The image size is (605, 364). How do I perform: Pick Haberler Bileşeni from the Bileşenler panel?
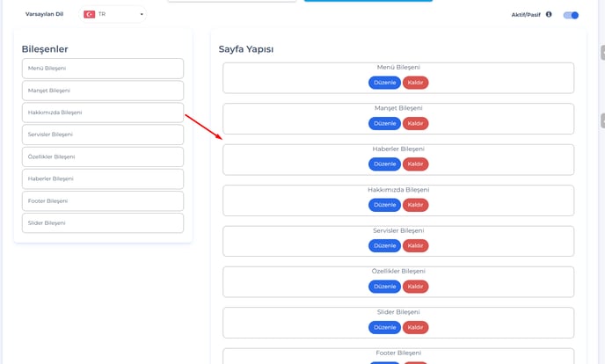point(102,178)
